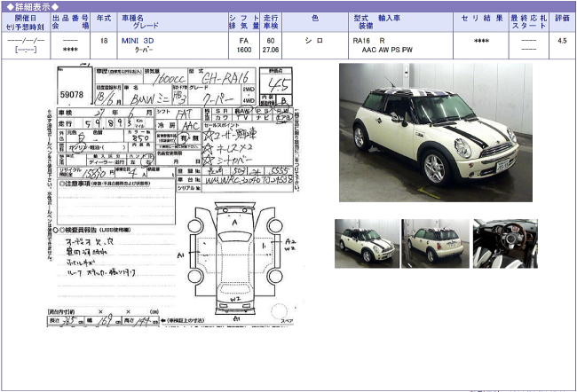Viewport: 577px width, 392px height.
Task: Select the 型式 輸入車 column header
Action: click(400, 22)
